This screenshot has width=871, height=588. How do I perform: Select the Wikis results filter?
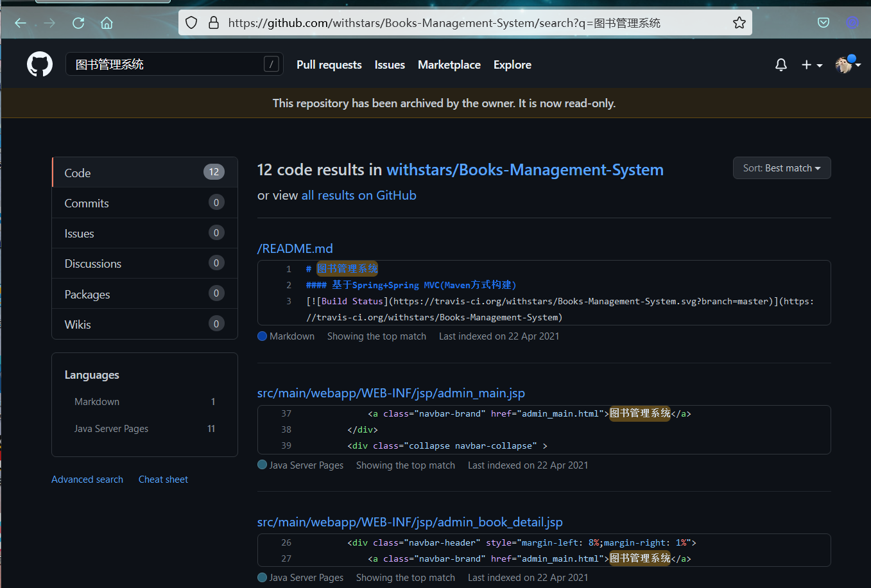pos(144,324)
